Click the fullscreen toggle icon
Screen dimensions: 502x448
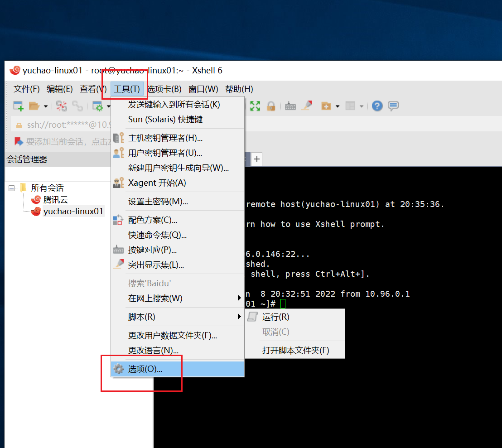255,106
